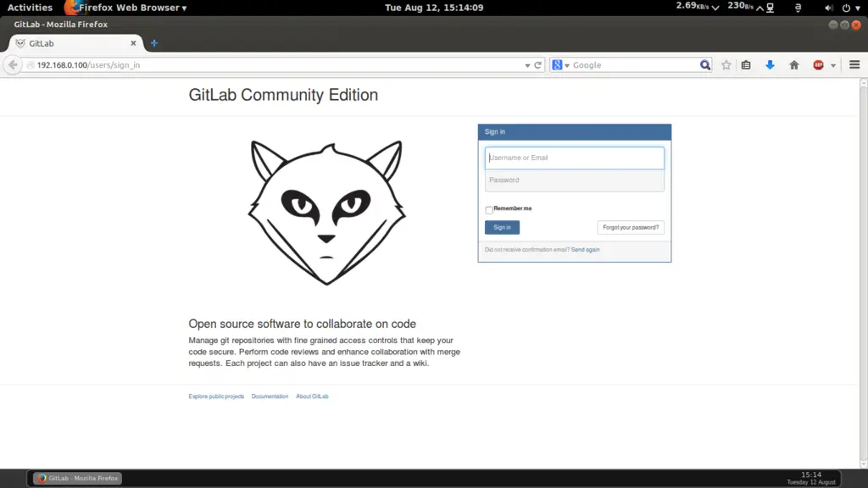Enable the Remember me checkbox

pos(489,209)
